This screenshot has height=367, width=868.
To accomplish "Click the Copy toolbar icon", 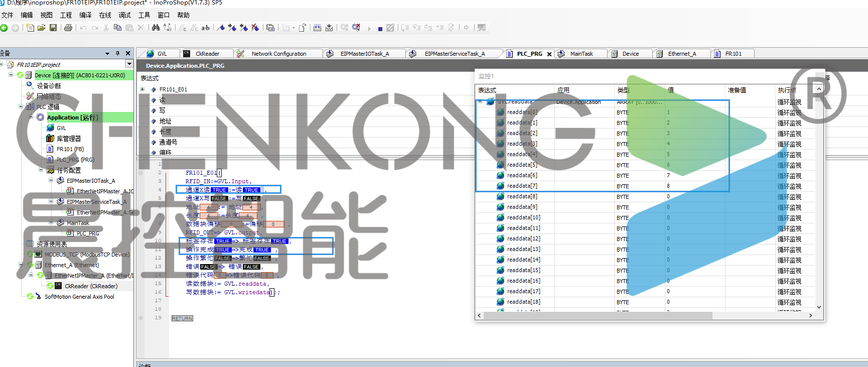I will 117,28.
